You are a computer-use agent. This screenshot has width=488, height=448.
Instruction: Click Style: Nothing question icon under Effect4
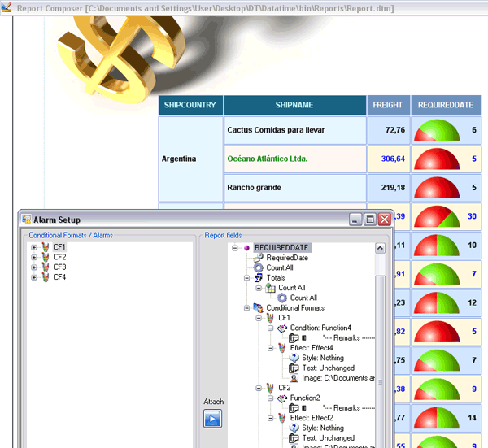pos(294,358)
